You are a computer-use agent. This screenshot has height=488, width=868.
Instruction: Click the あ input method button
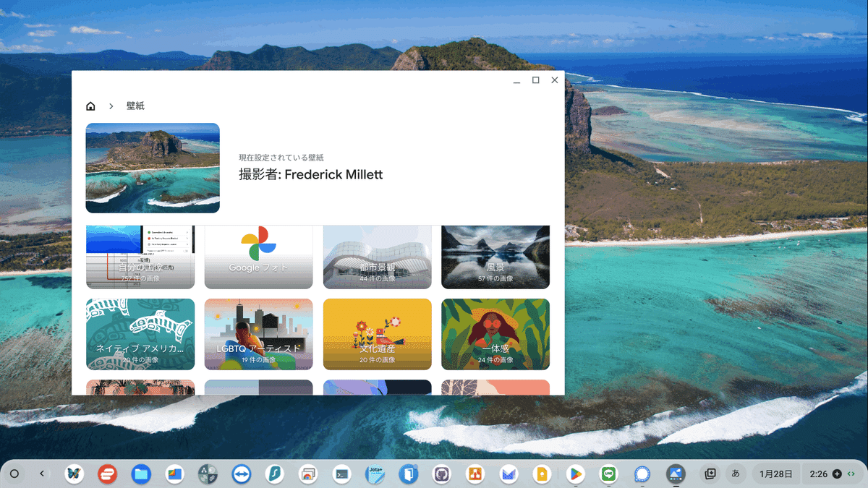(736, 474)
